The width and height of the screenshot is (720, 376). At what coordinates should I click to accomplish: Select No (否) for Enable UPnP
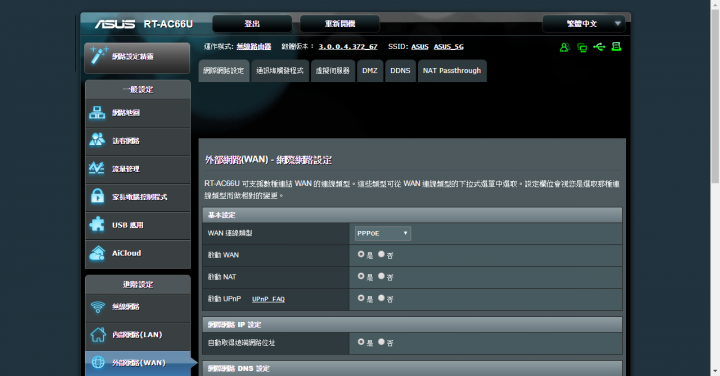(x=381, y=298)
